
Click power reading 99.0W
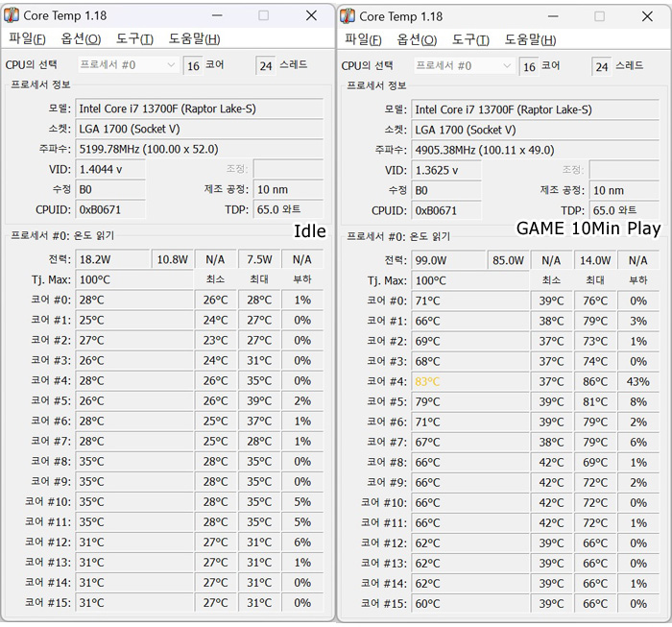tap(448, 260)
